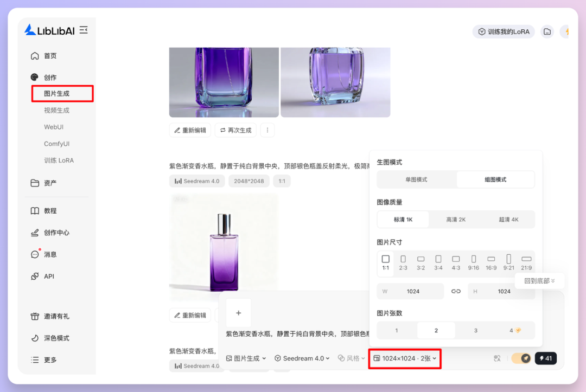Open the 教程 tutorials page
The height and width of the screenshot is (392, 586).
coord(44,210)
